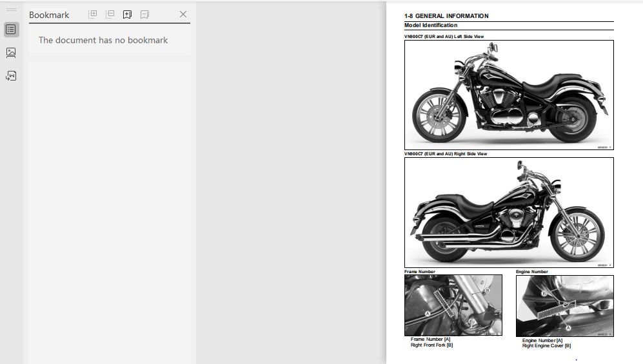The height and width of the screenshot is (364, 643).
Task: Click 'Right Engine Cover [B]' caption text
Action: pyautogui.click(x=546, y=346)
